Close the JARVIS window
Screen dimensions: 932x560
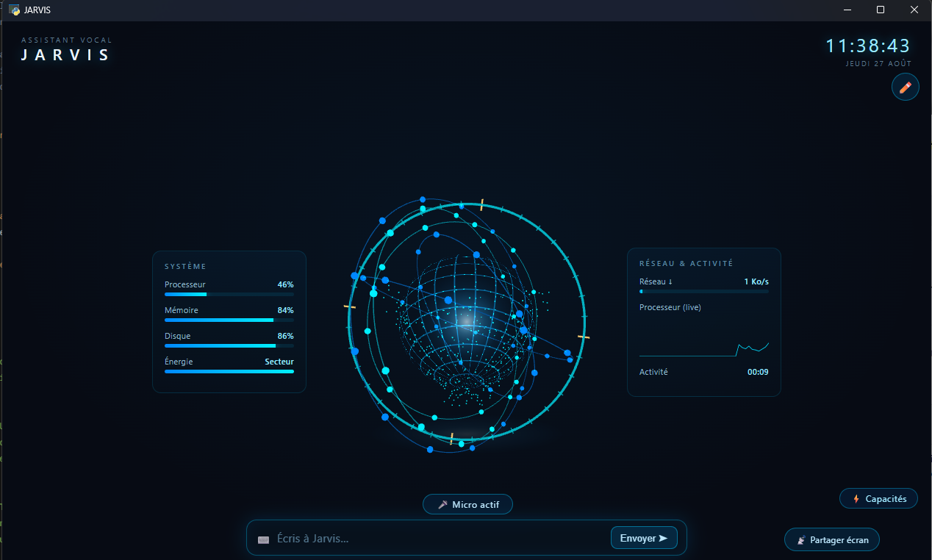[x=914, y=10]
